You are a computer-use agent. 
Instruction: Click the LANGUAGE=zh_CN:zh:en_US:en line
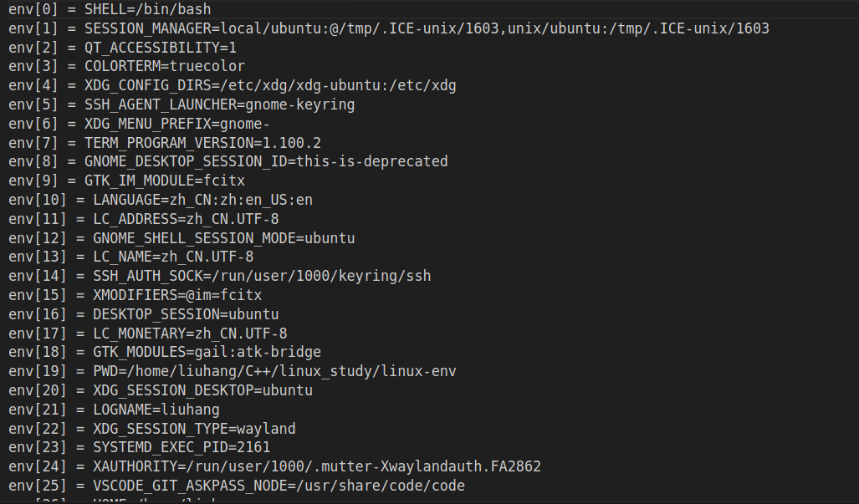tap(161, 200)
